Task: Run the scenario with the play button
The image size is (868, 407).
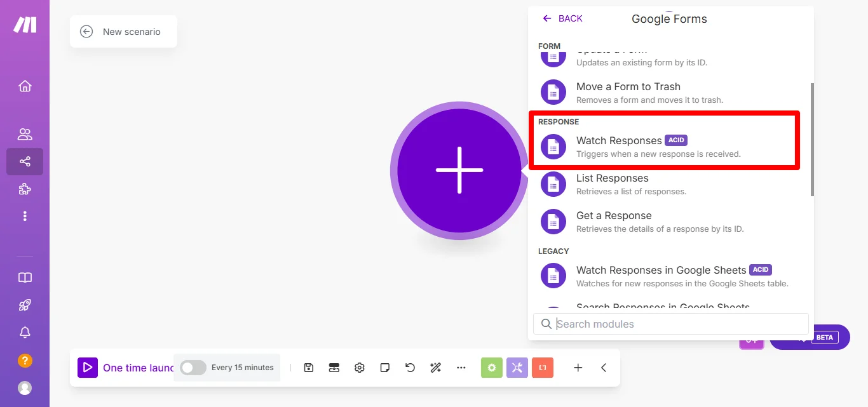Action: pyautogui.click(x=88, y=368)
